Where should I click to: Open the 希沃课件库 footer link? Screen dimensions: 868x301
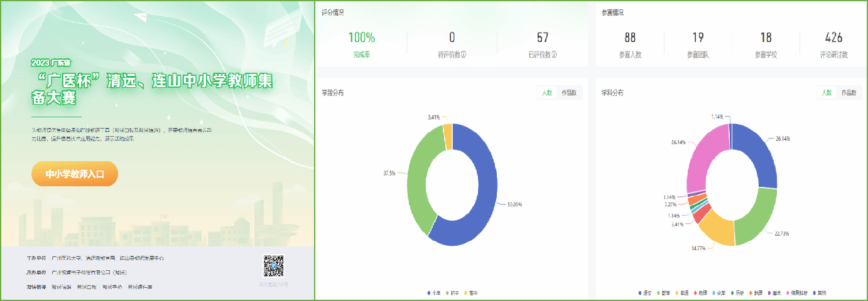click(139, 287)
